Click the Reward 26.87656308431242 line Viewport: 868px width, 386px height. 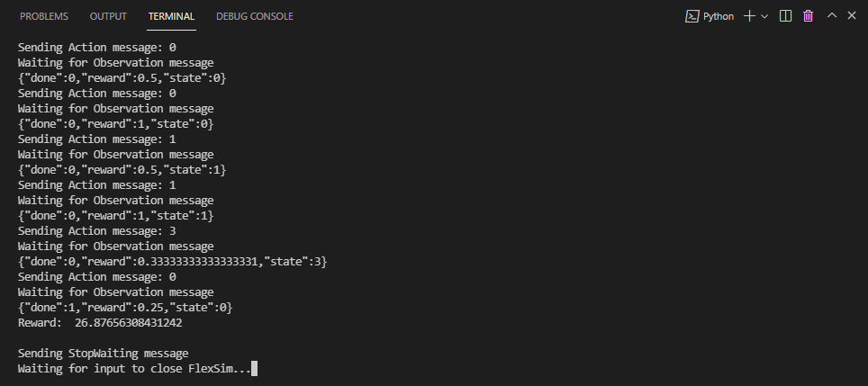pos(100,323)
